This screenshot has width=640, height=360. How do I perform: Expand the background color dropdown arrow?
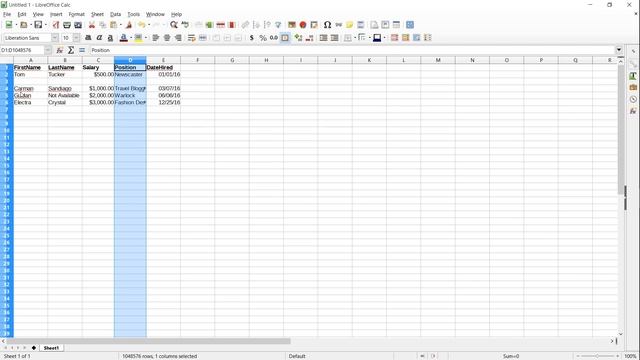click(146, 38)
